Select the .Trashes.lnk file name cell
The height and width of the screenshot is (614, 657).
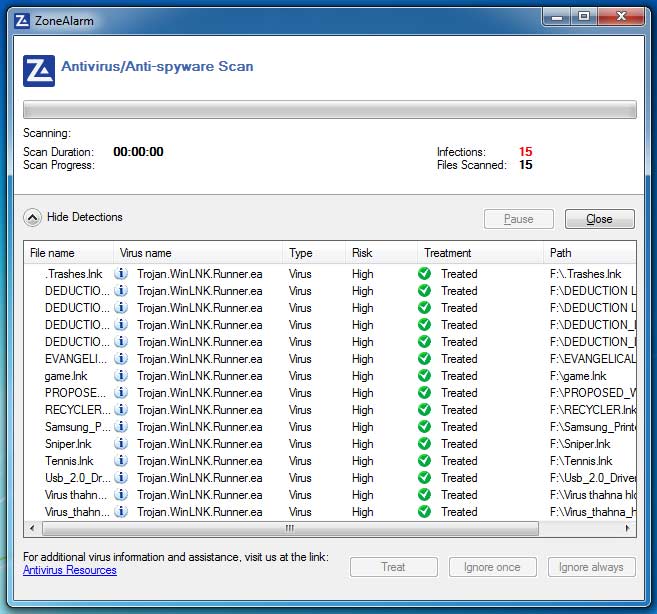click(x=74, y=274)
